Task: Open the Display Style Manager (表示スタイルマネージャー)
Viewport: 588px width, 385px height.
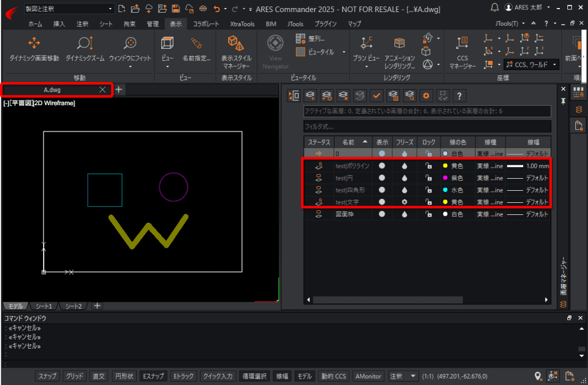Action: point(236,44)
